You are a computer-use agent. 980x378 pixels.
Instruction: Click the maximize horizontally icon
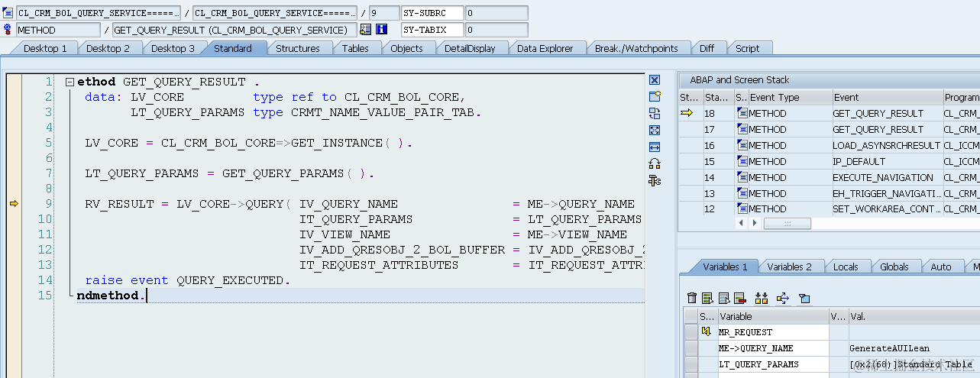click(655, 147)
